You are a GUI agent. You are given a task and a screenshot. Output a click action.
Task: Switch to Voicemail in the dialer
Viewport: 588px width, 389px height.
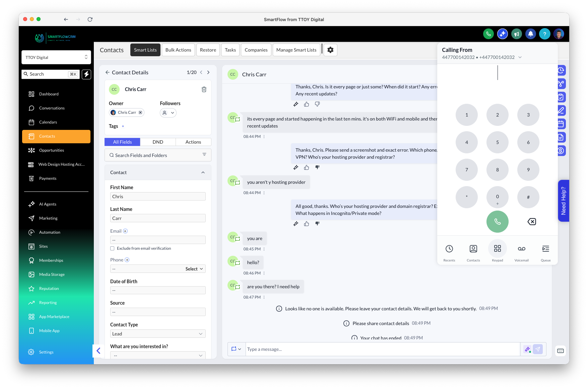521,251
